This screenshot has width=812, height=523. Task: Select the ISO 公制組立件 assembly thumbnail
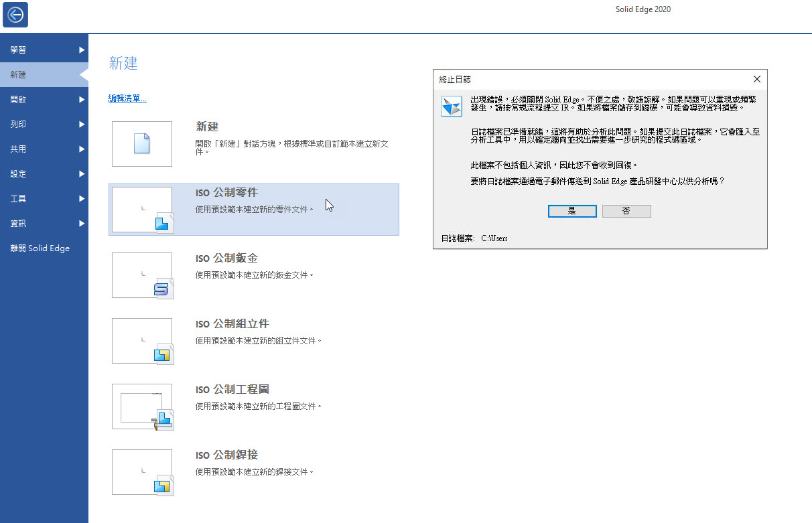142,341
